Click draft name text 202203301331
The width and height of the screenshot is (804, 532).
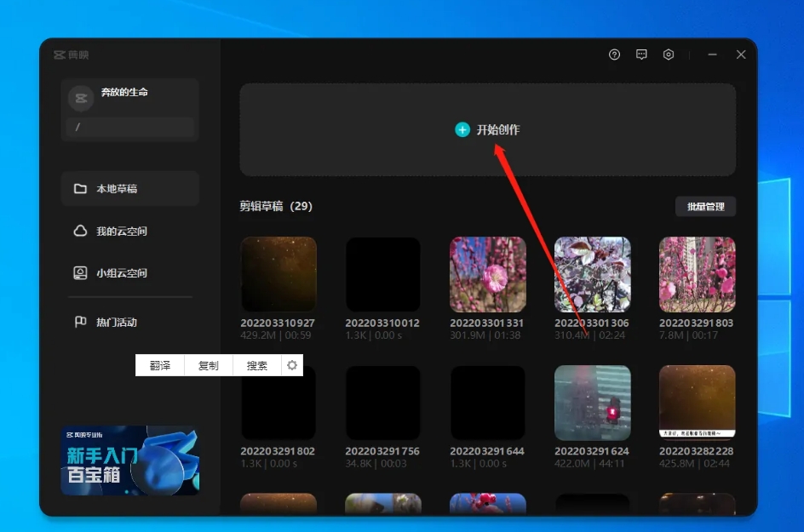pyautogui.click(x=486, y=323)
